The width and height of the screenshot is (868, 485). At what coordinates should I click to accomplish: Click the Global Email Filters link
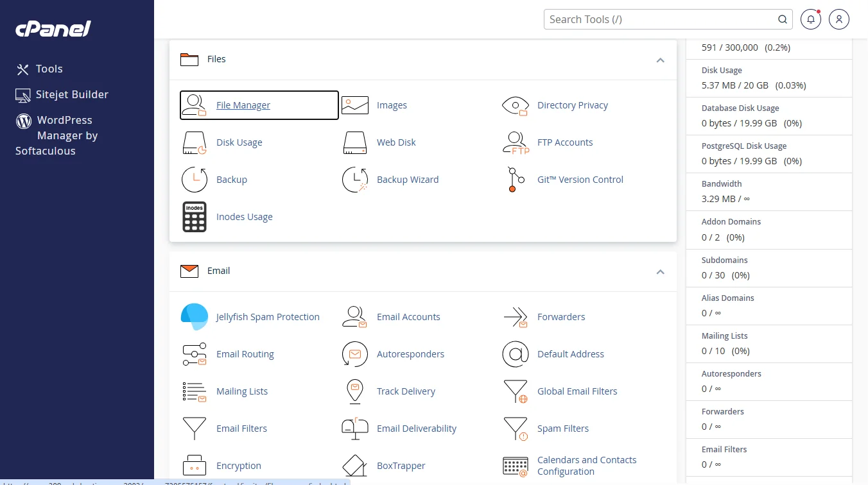pyautogui.click(x=577, y=391)
